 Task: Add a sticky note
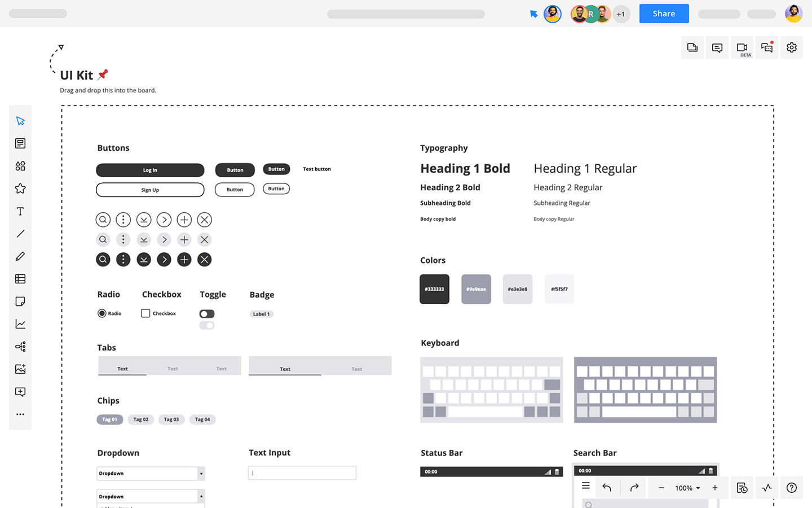[x=20, y=301]
